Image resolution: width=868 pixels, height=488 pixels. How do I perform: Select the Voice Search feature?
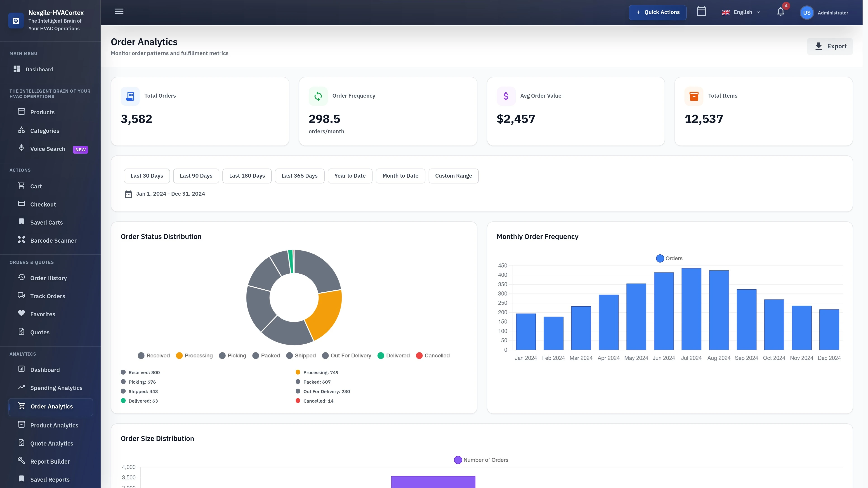(x=47, y=148)
